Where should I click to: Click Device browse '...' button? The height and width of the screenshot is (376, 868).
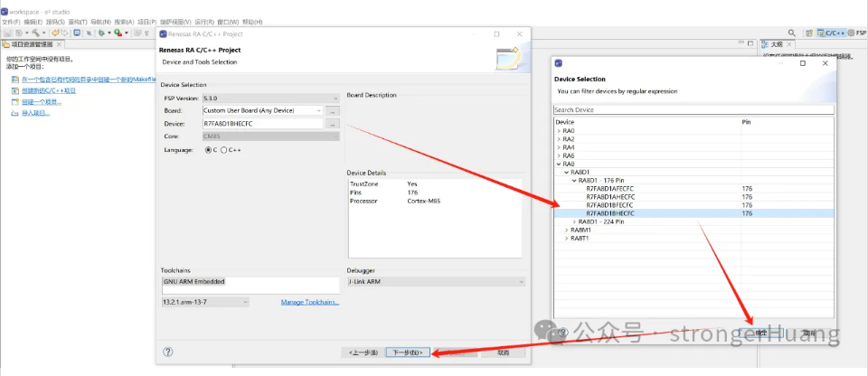[332, 124]
